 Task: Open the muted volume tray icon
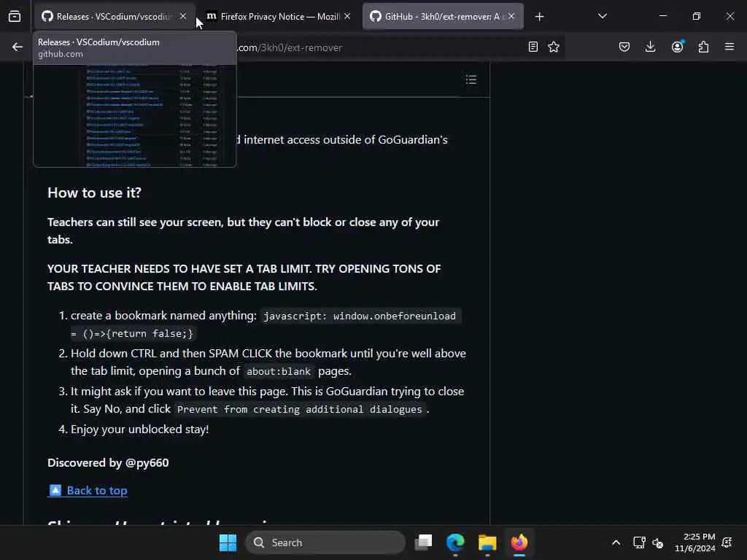[658, 542]
